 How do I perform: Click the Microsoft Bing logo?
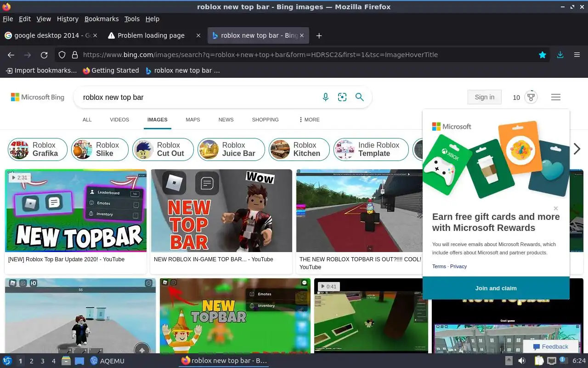[38, 97]
